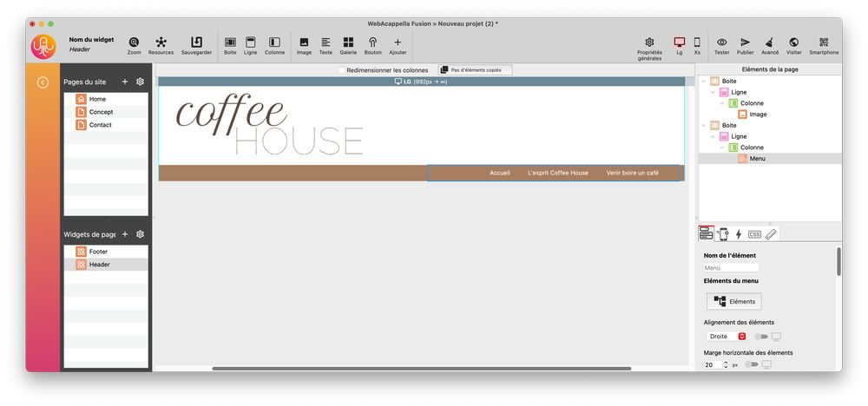Collapse the second Ligne tree node
868x406 pixels.
(713, 136)
